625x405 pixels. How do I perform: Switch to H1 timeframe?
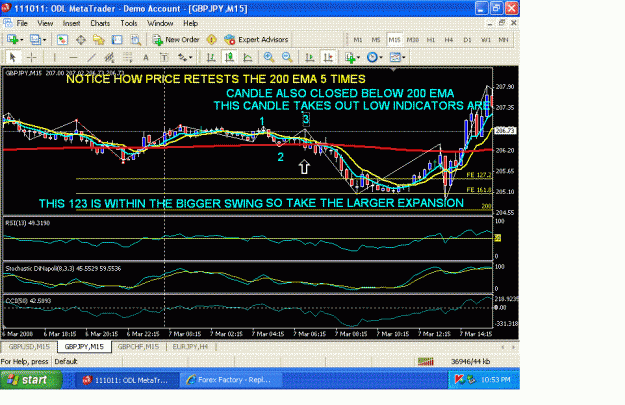[x=430, y=40]
